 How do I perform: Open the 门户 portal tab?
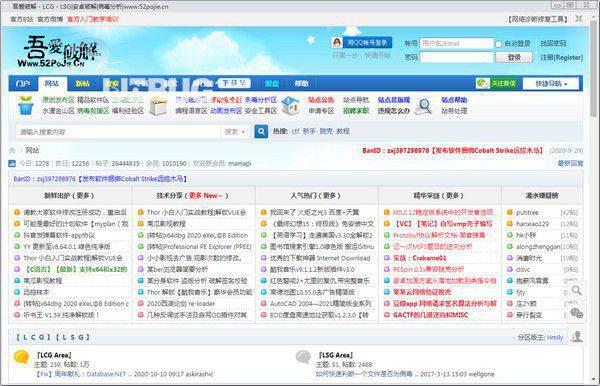click(x=23, y=83)
